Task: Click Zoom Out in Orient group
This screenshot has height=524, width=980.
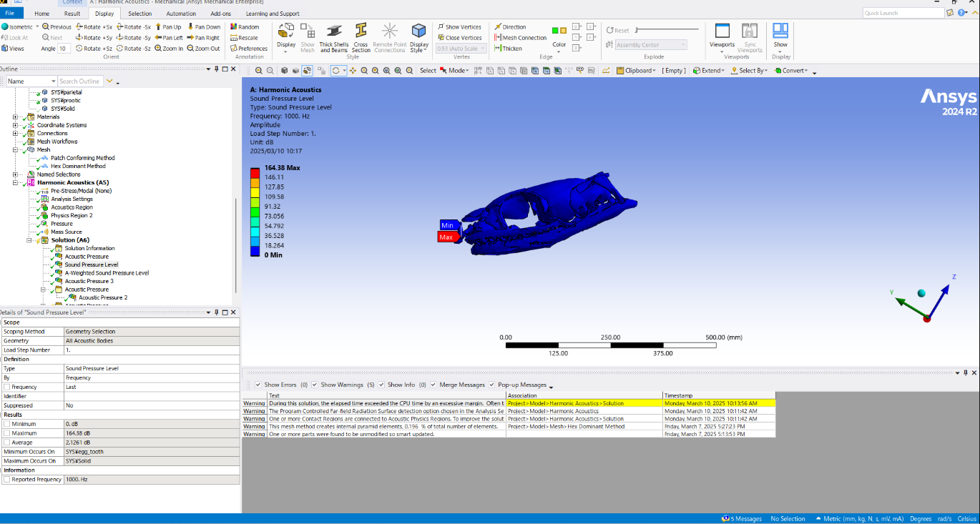Action: pyautogui.click(x=203, y=49)
